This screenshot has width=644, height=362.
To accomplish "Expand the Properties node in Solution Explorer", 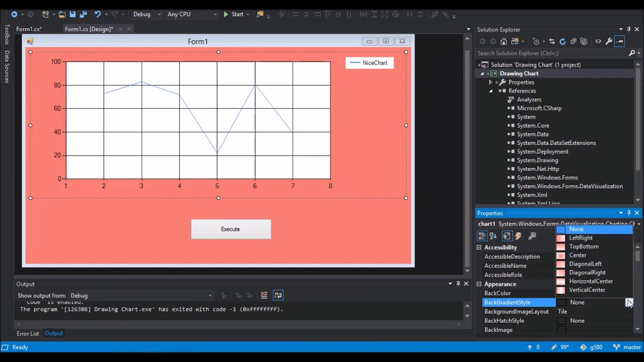I will pyautogui.click(x=490, y=82).
